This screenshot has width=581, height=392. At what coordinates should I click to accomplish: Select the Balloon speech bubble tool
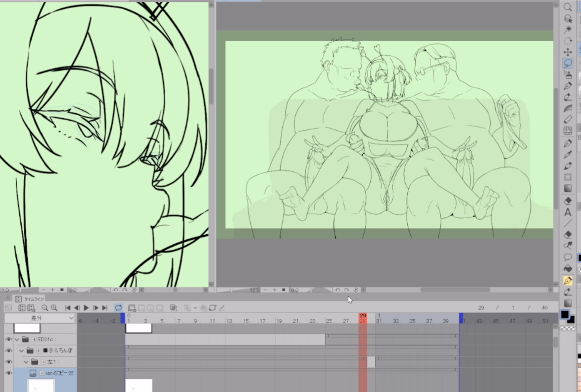click(x=567, y=257)
